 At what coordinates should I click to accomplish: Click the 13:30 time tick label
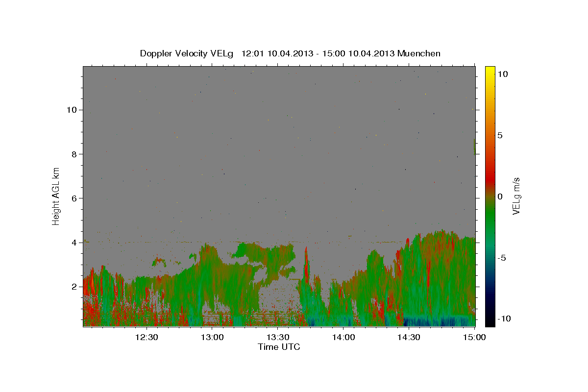click(x=278, y=337)
